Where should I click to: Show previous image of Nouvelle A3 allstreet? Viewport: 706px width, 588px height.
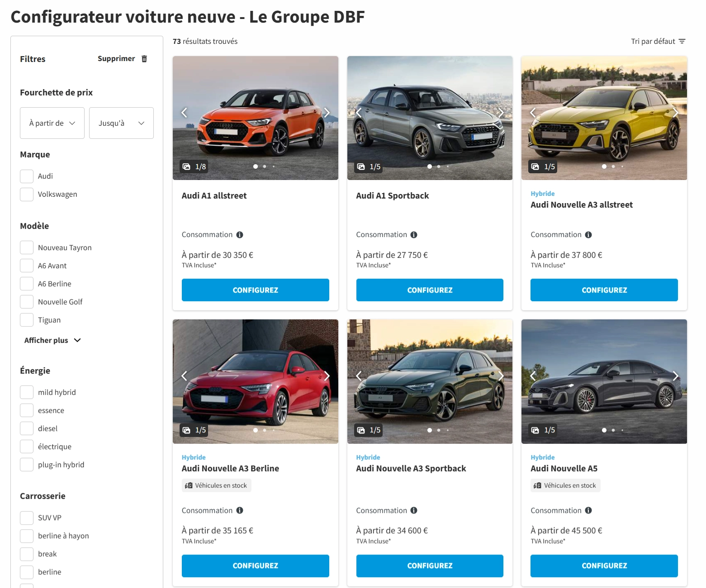(x=533, y=112)
